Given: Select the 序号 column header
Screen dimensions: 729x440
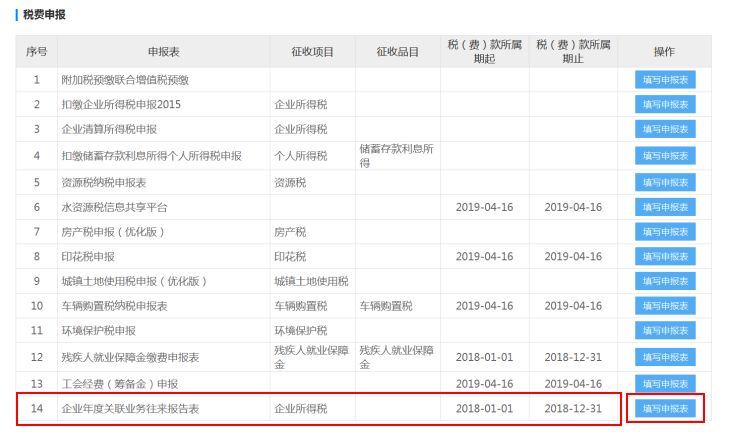Looking at the screenshot, I should 36,52.
